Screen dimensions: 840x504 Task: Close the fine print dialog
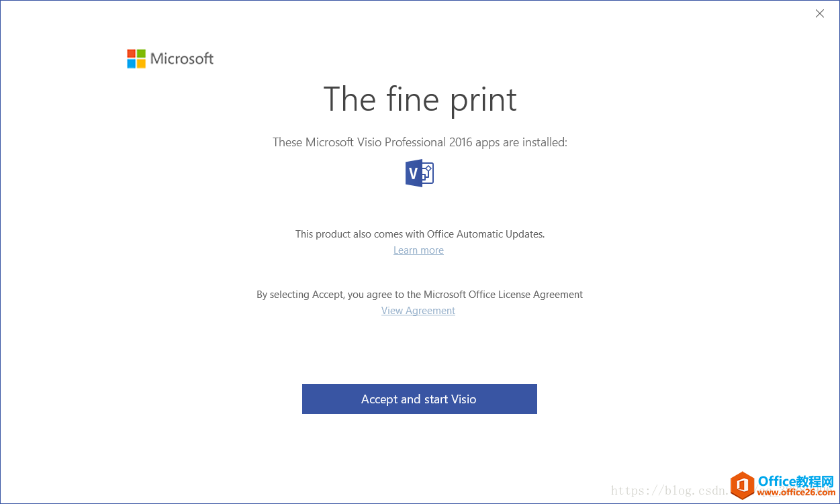(x=819, y=13)
